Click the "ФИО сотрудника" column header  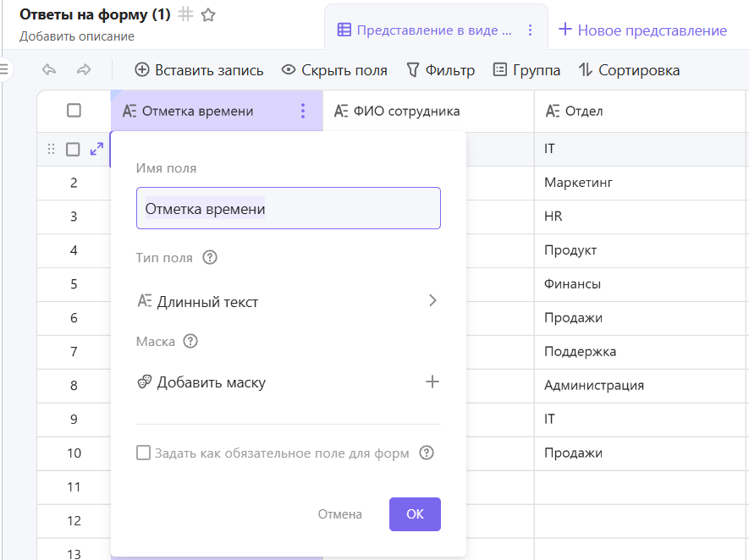click(x=428, y=111)
